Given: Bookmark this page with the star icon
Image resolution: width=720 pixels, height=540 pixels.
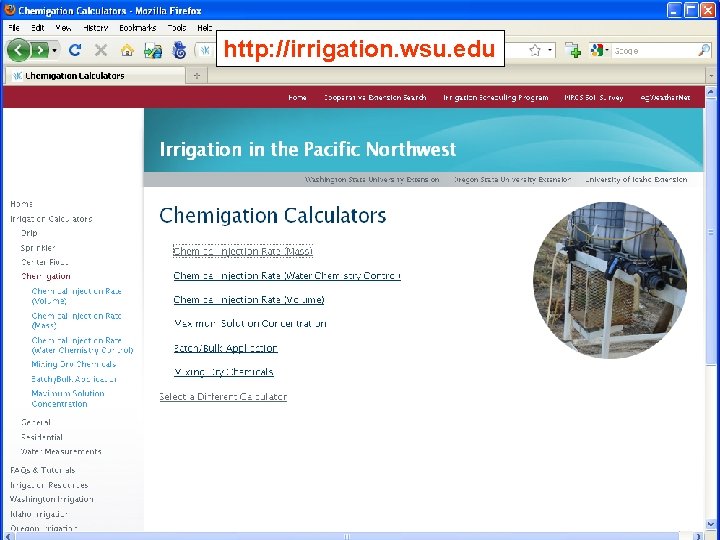Looking at the screenshot, I should [534, 50].
